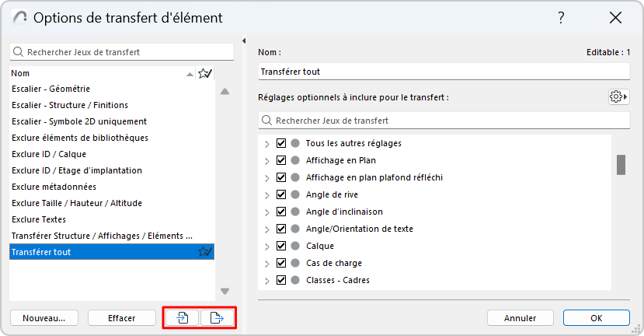Toggle the star next to Transférer tout
Image resolution: width=644 pixels, height=336 pixels.
(205, 251)
